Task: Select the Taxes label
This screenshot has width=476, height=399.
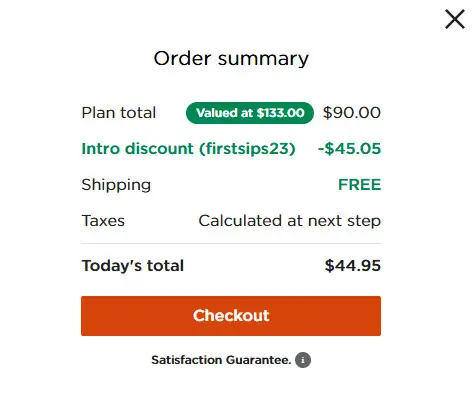Action: coord(103,221)
